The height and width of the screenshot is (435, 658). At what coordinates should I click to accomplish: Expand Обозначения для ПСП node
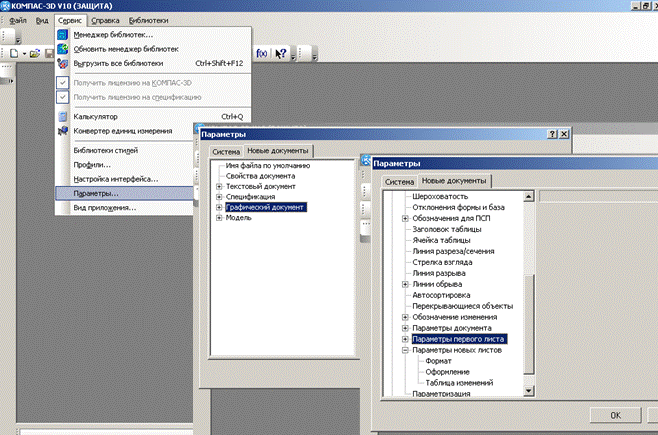(405, 218)
